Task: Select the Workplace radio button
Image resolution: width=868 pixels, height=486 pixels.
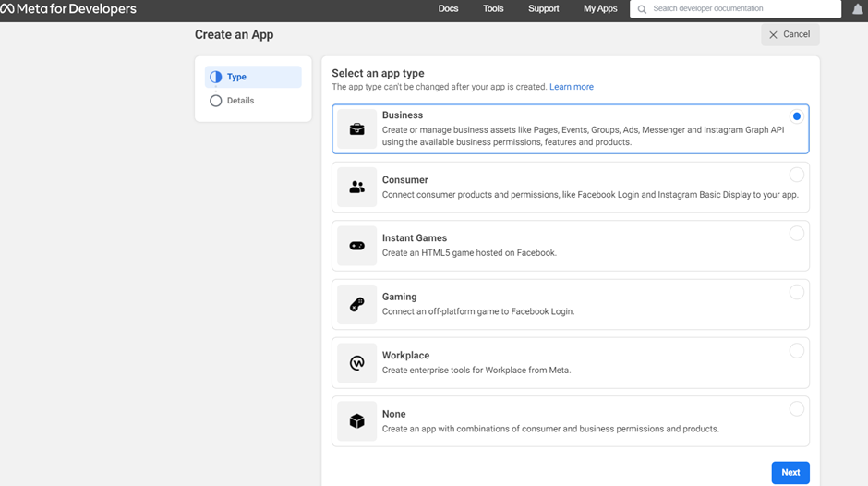Action: (x=797, y=351)
